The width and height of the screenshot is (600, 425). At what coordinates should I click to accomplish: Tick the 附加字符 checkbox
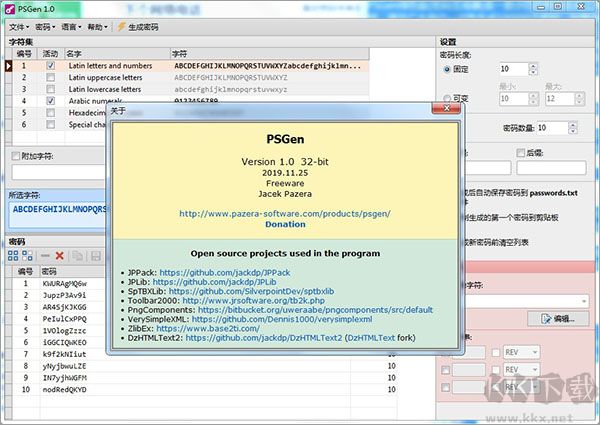click(x=16, y=156)
